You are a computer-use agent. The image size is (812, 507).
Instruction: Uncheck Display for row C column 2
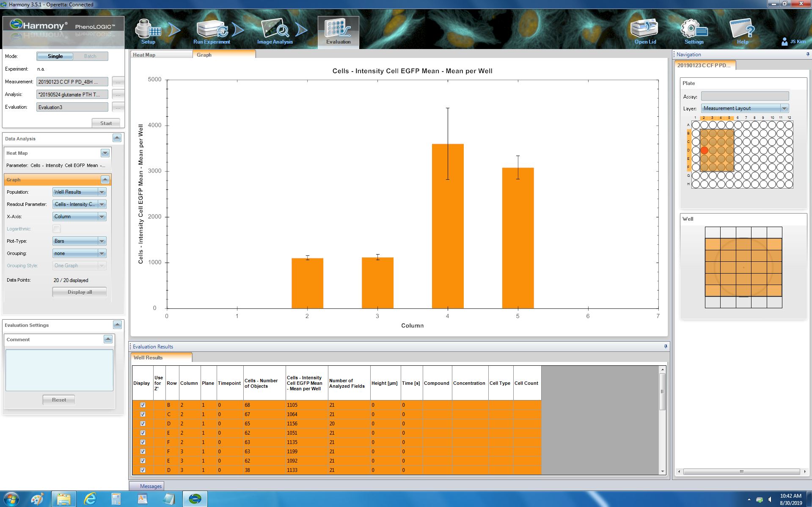coord(143,414)
